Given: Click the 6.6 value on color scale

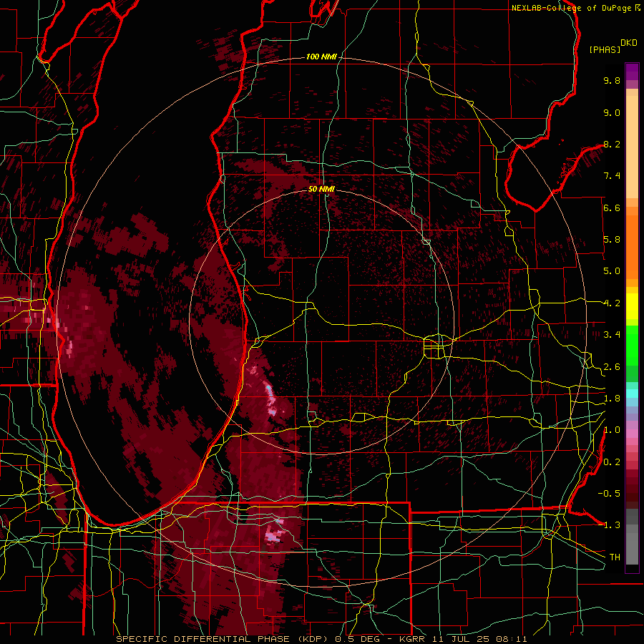Looking at the screenshot, I should (x=612, y=208).
